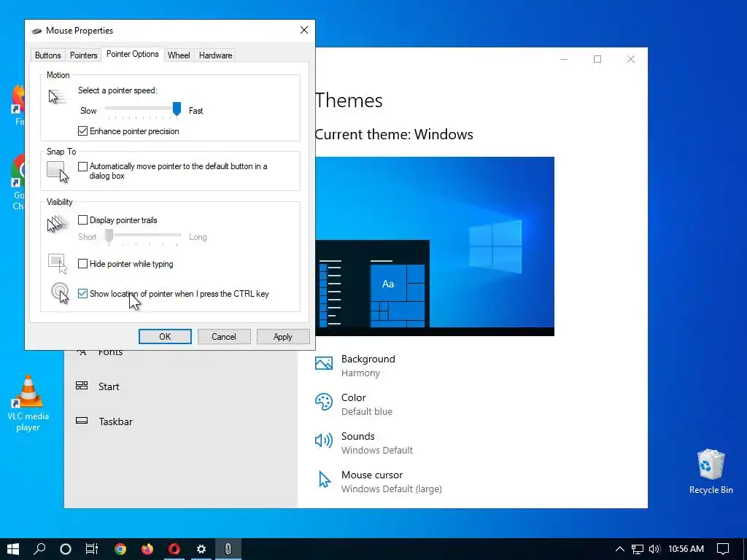The image size is (747, 560).
Task: Open Color settings in Themes window
Action: pos(354,404)
